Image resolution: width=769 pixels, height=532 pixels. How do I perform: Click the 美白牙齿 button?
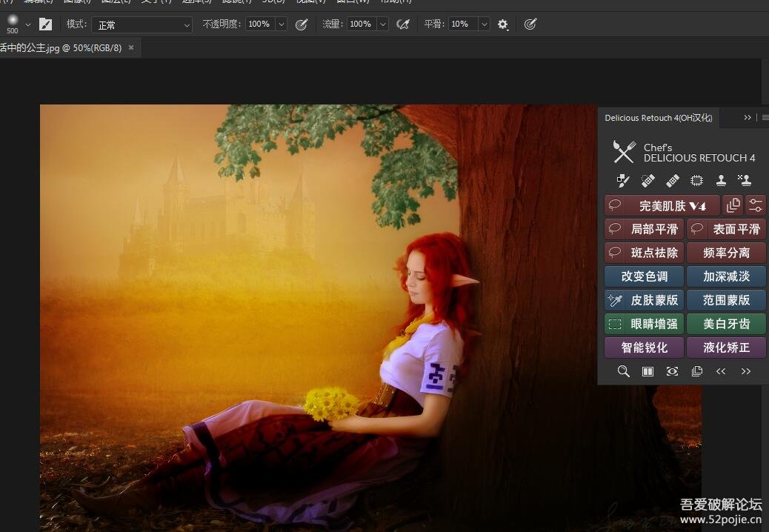(x=726, y=324)
